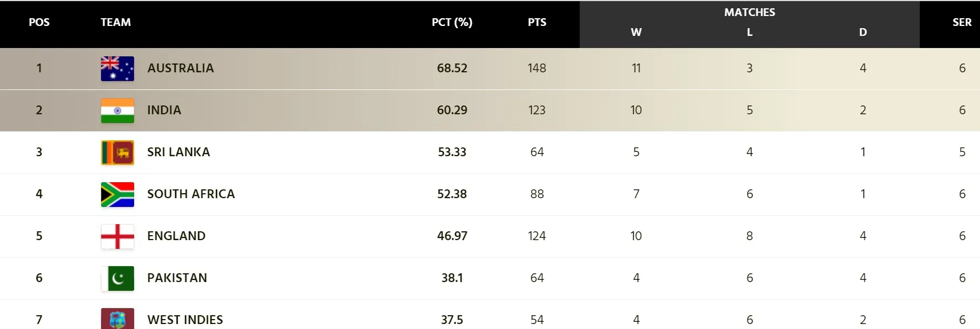Click the L matches column header

749,32
